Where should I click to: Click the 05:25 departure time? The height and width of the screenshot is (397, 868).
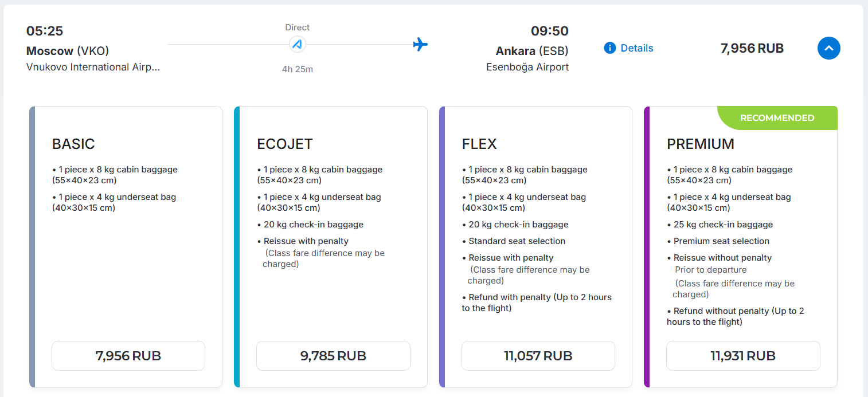tap(45, 31)
